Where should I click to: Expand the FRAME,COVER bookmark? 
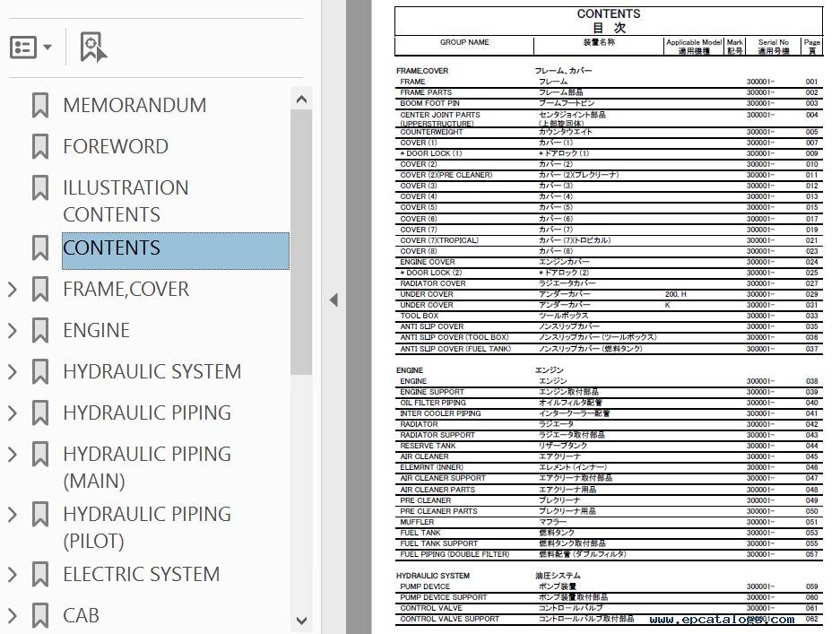tap(13, 290)
